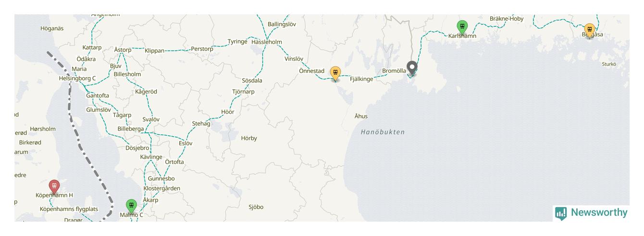Click the Hörby town label
The height and width of the screenshot is (236, 644).
[x=249, y=138]
